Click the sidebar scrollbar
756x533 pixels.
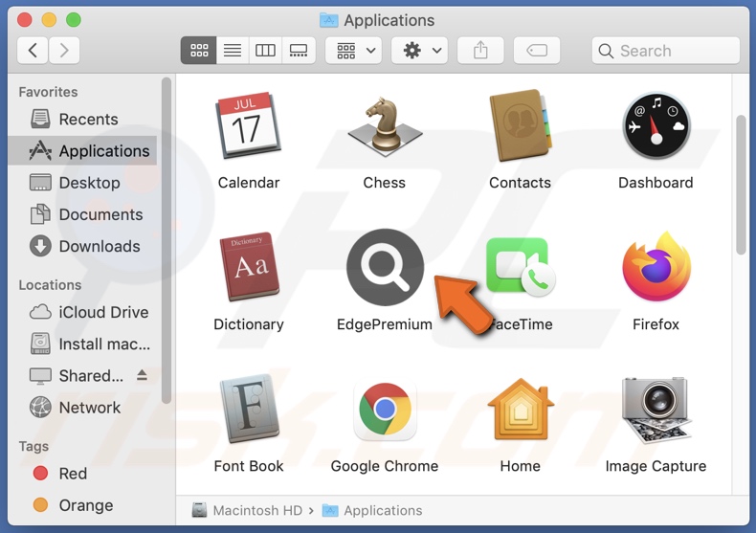[x=167, y=240]
